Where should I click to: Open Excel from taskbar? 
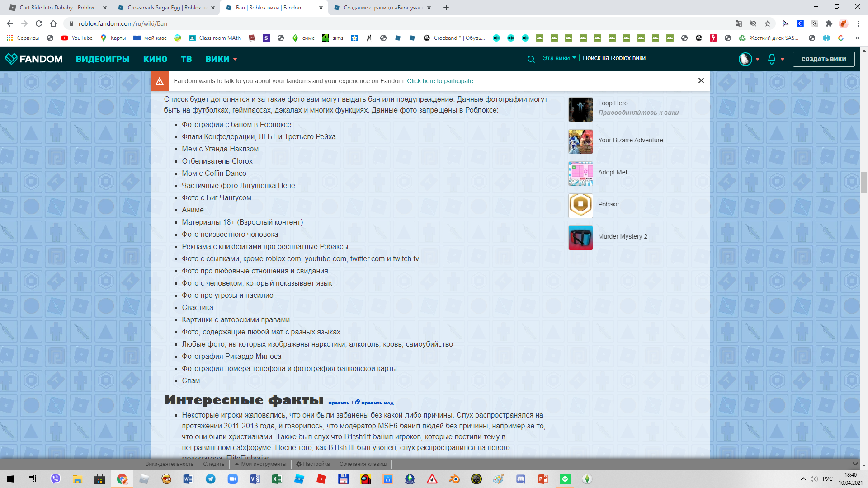coord(277,479)
